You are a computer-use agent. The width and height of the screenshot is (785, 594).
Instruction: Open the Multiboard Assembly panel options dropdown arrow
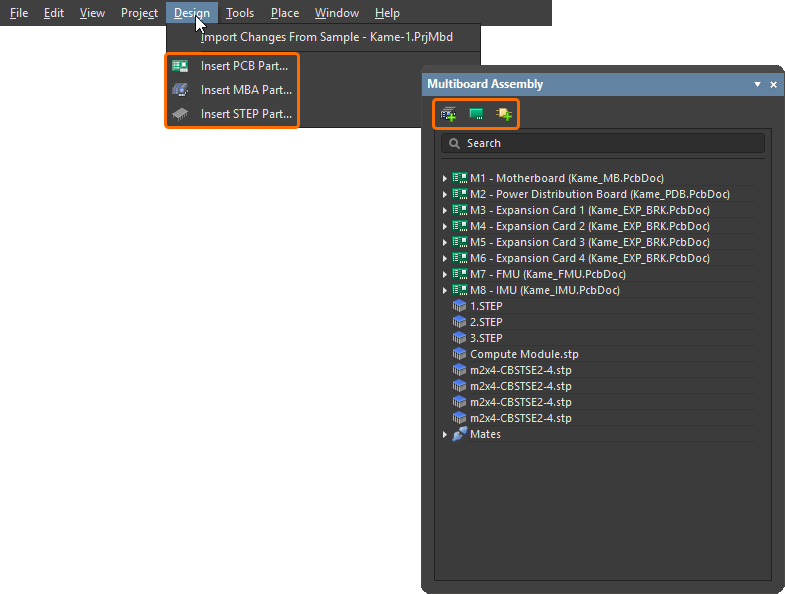[x=758, y=85]
